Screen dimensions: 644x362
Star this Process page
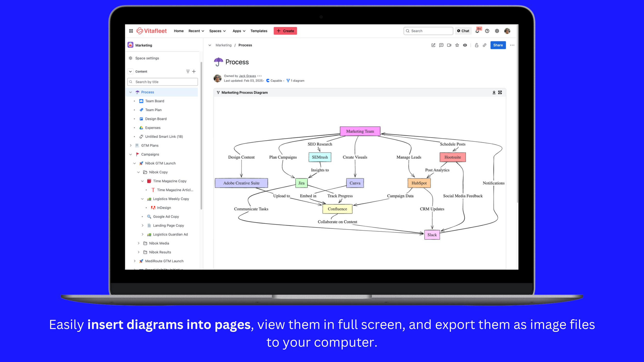(457, 45)
